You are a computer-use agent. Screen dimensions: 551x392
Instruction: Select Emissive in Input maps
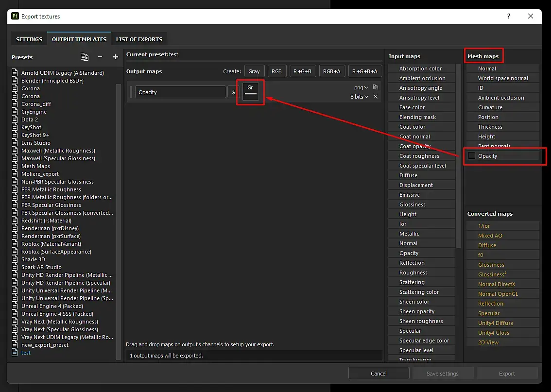click(x=421, y=195)
